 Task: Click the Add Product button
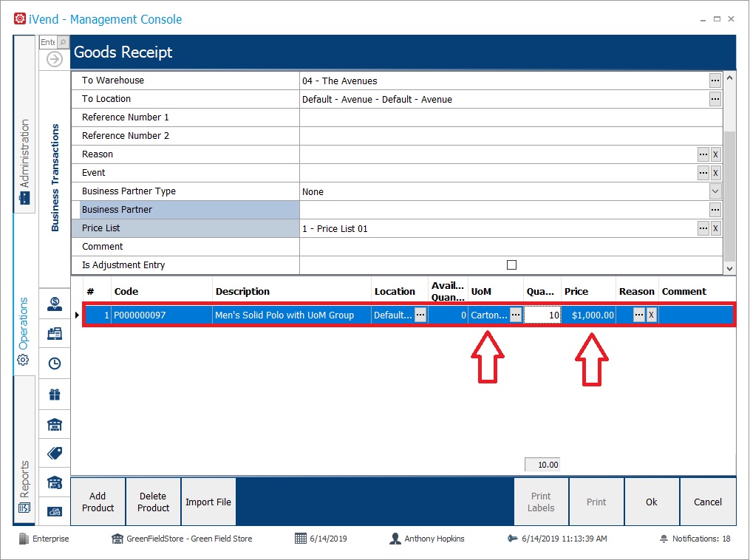[x=98, y=502]
